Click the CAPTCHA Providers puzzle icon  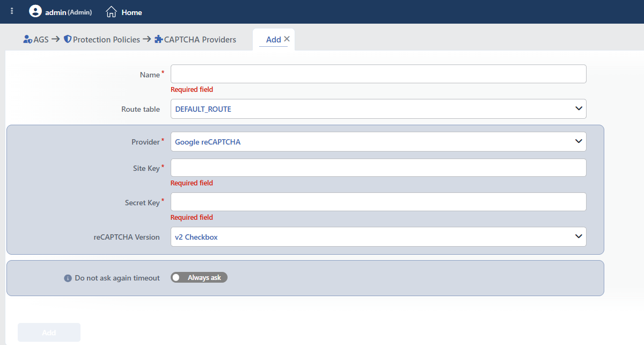pos(158,39)
